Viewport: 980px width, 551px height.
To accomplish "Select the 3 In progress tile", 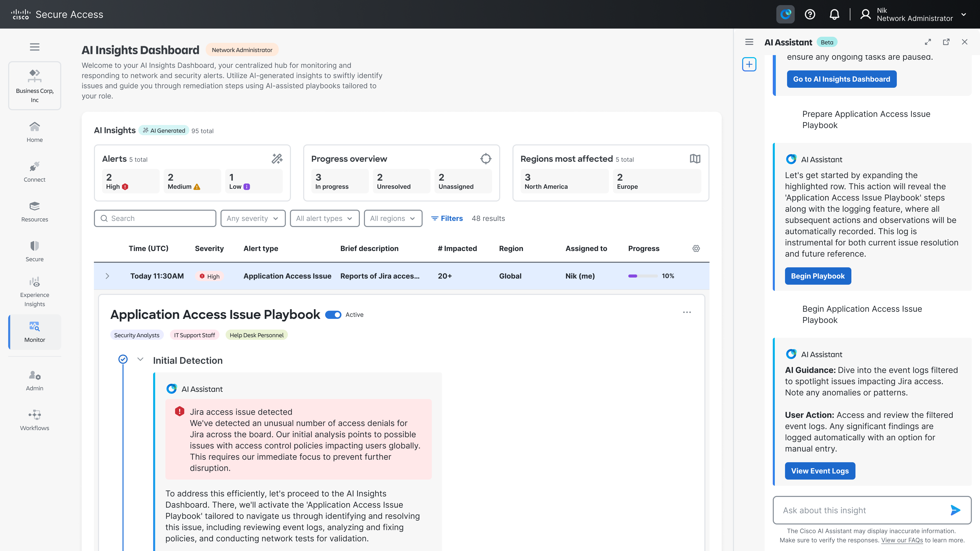I will 340,181.
